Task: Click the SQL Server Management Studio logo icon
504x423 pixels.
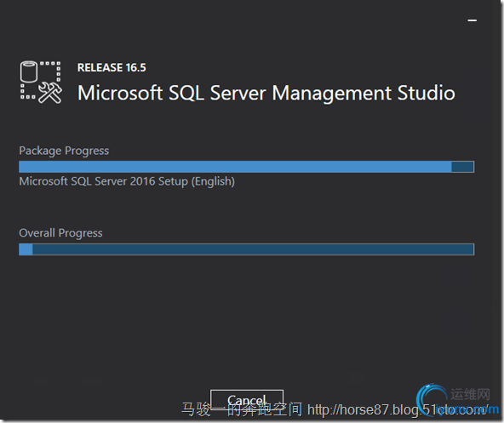Action: pos(41,83)
